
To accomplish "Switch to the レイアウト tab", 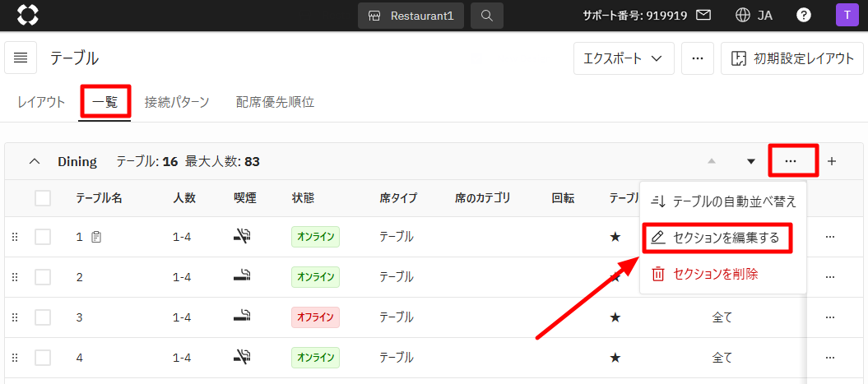I will point(40,102).
